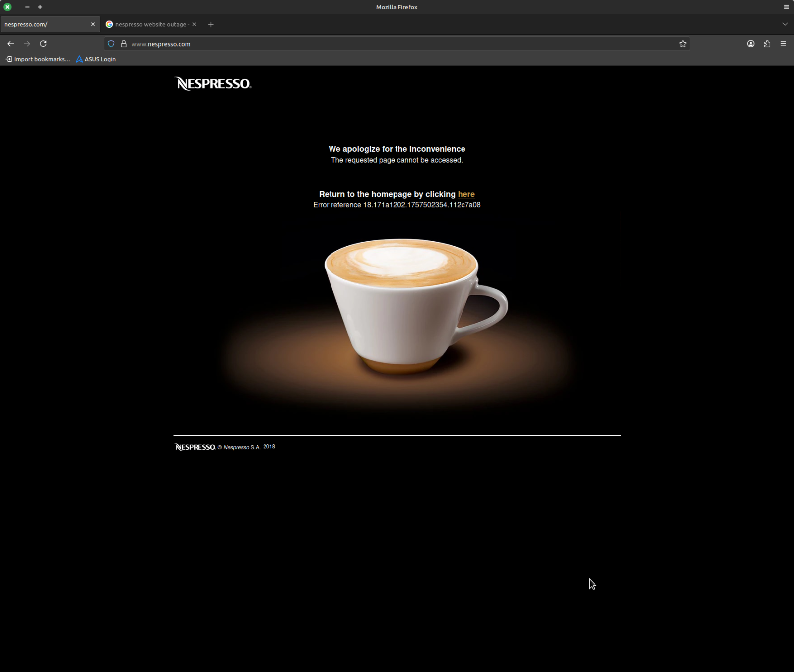Go back to the previous page
This screenshot has width=794, height=672.
coord(11,44)
